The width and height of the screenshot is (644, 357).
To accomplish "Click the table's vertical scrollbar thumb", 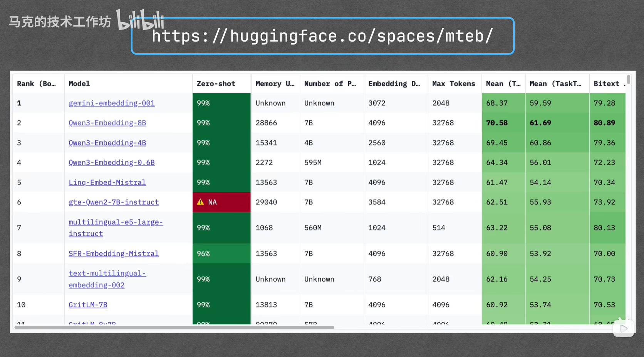I will (x=629, y=79).
